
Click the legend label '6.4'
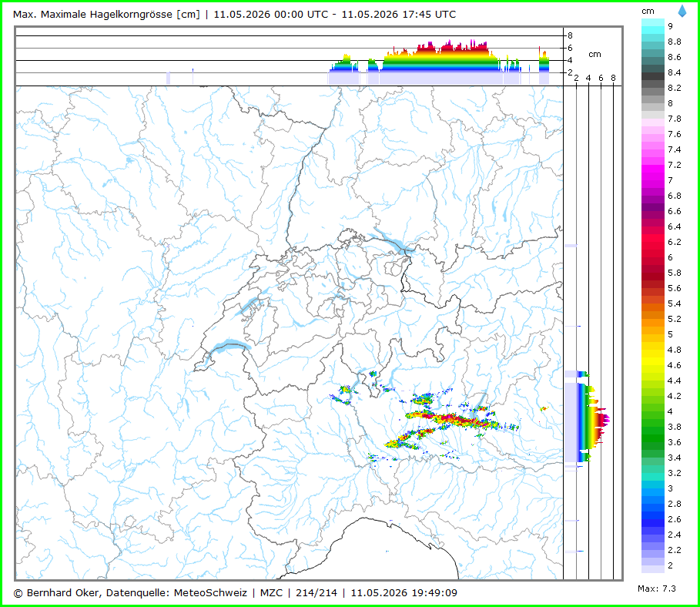pyautogui.click(x=674, y=226)
